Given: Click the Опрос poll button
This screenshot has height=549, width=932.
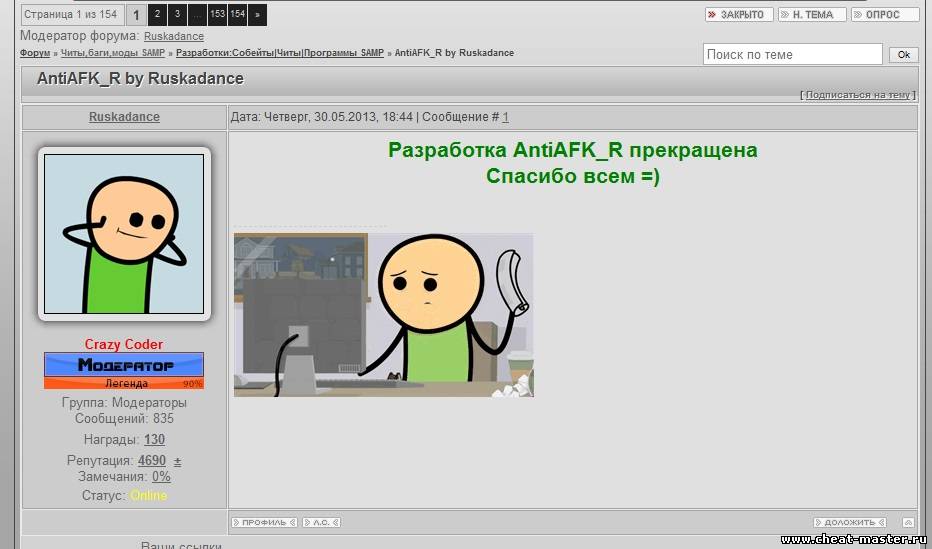Looking at the screenshot, I should tap(884, 15).
